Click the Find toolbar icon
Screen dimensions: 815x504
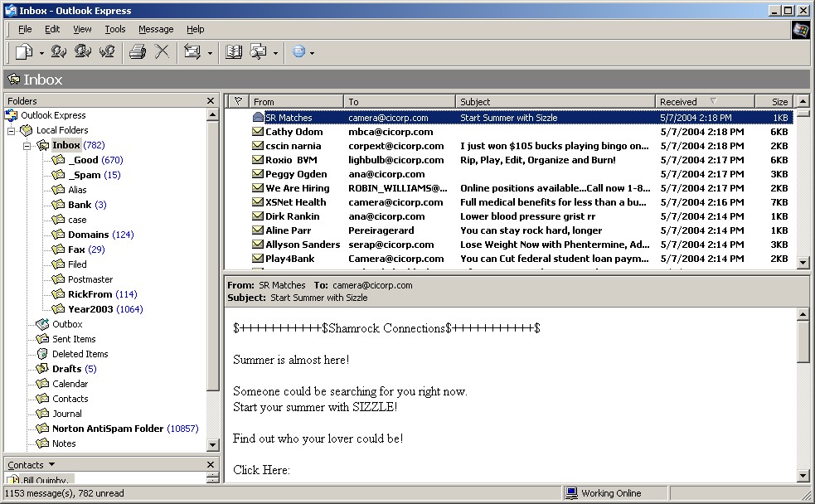pyautogui.click(x=259, y=52)
